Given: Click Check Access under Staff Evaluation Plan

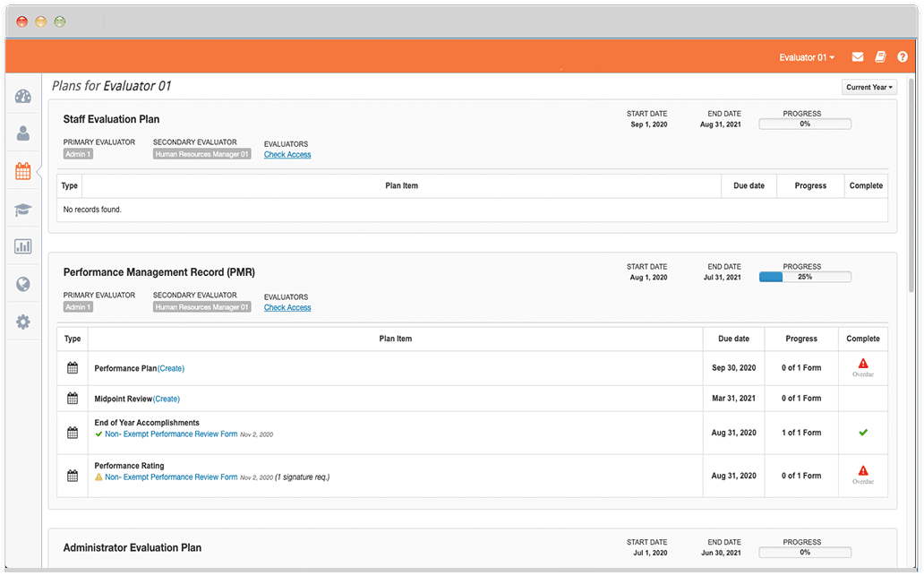Looking at the screenshot, I should pos(287,155).
